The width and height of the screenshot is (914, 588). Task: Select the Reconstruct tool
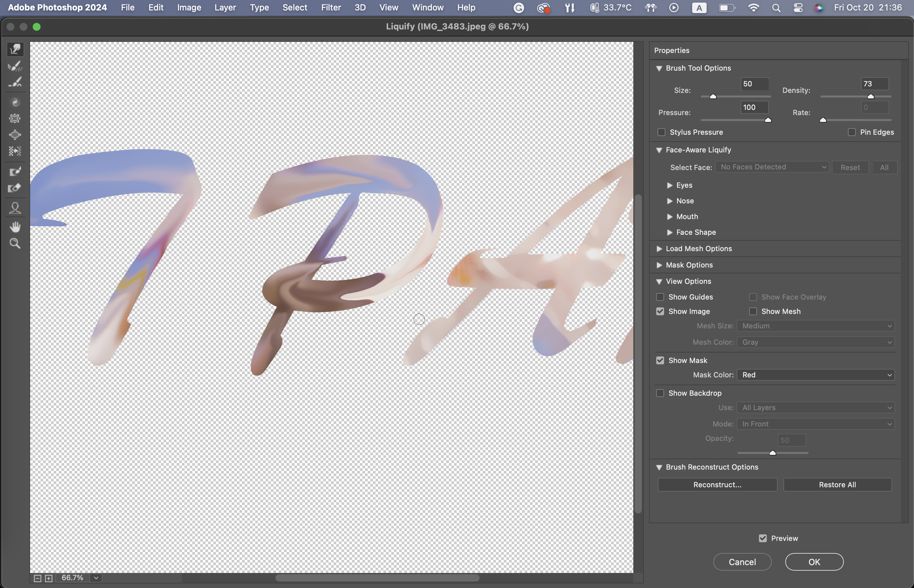click(x=15, y=66)
